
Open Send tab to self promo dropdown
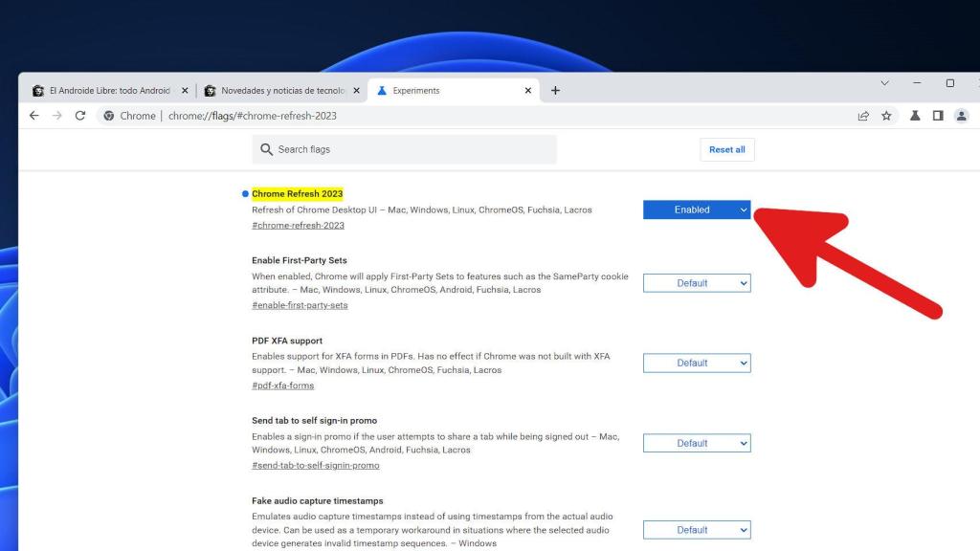(697, 443)
